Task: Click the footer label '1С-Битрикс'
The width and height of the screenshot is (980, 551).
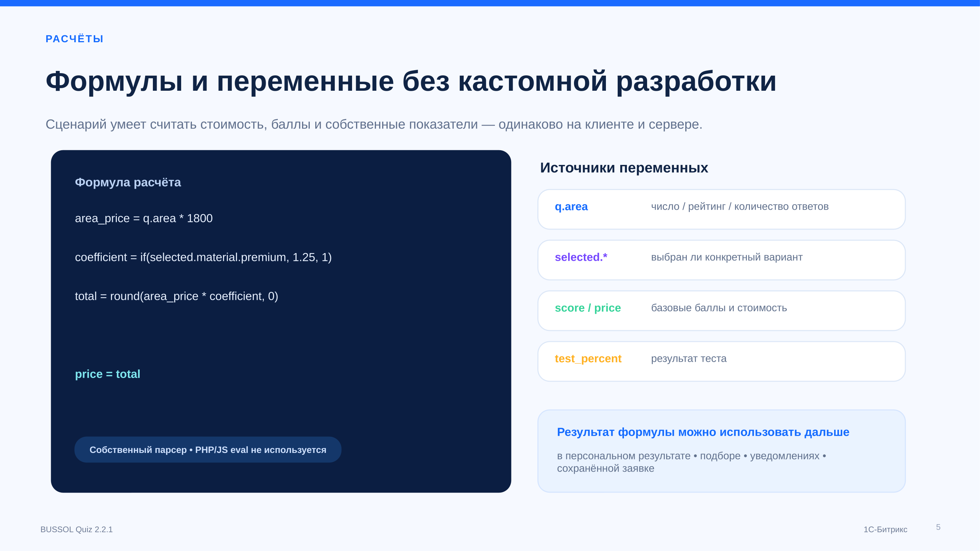Action: 885,529
